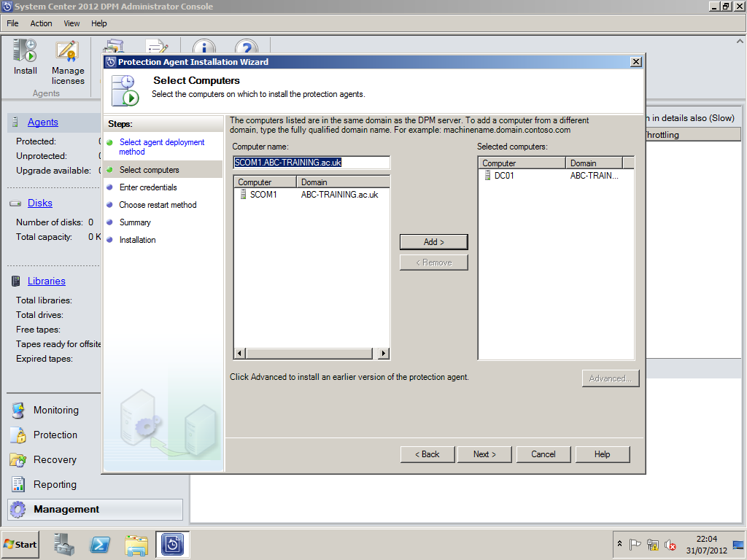Image resolution: width=747 pixels, height=560 pixels.
Task: Click the network status tray icon
Action: click(x=653, y=544)
